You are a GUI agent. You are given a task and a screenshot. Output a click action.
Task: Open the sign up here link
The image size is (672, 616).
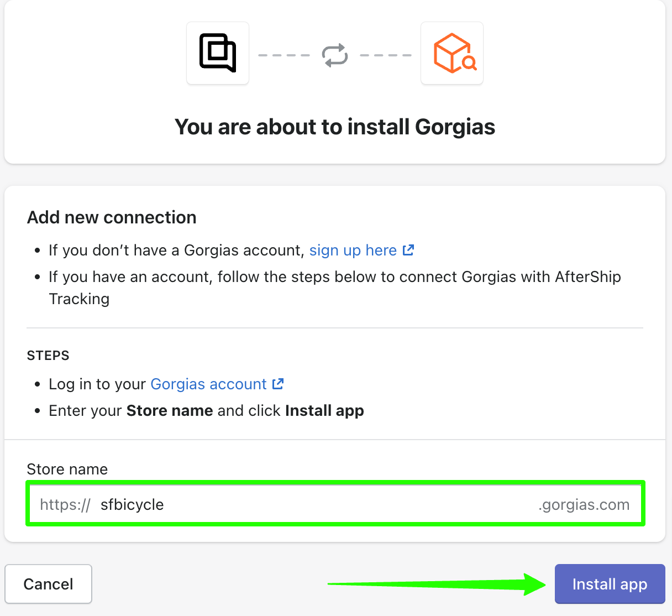(x=353, y=250)
